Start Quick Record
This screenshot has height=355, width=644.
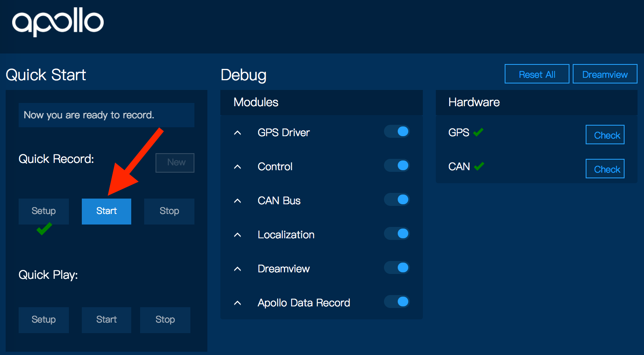point(107,211)
